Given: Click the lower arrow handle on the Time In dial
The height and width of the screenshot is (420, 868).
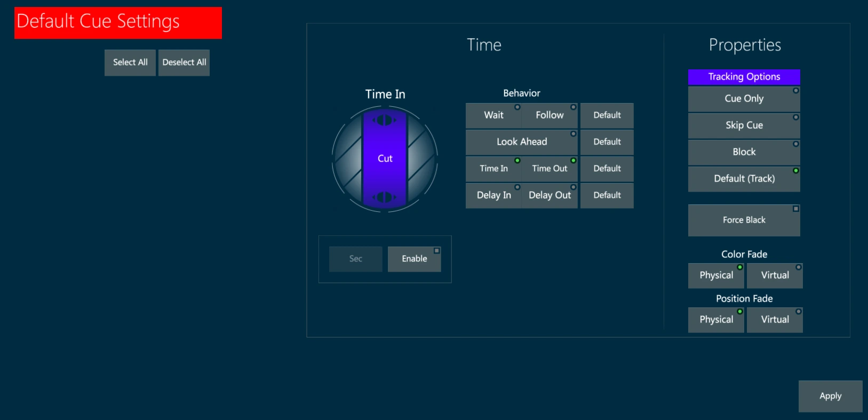Looking at the screenshot, I should click(x=385, y=197).
